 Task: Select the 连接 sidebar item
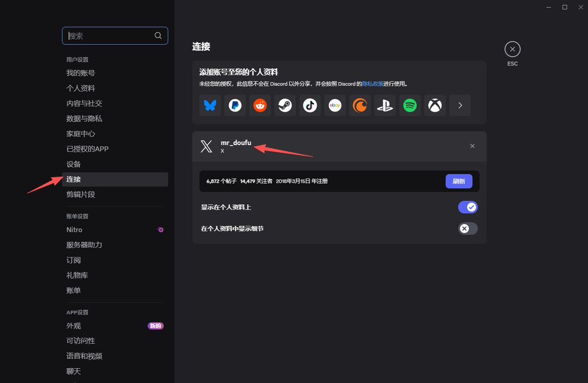click(115, 179)
